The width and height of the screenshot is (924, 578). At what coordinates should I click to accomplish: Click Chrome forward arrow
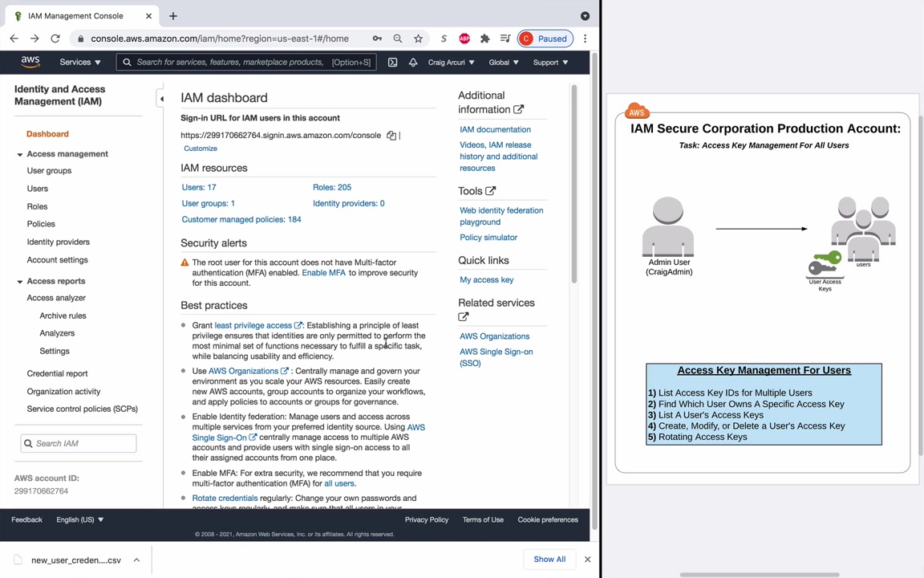coord(34,39)
